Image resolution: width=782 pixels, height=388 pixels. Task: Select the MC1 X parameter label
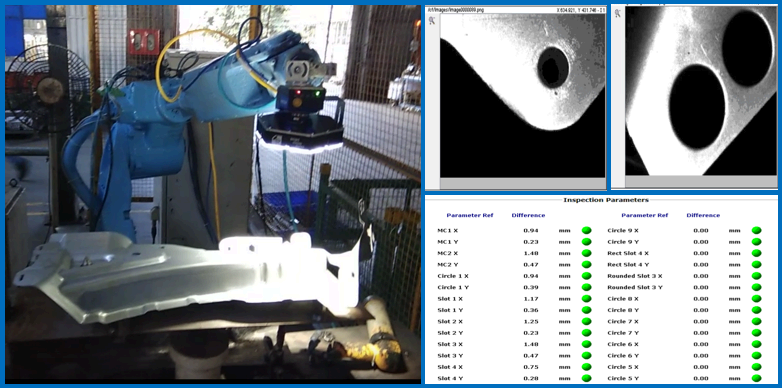(x=447, y=230)
